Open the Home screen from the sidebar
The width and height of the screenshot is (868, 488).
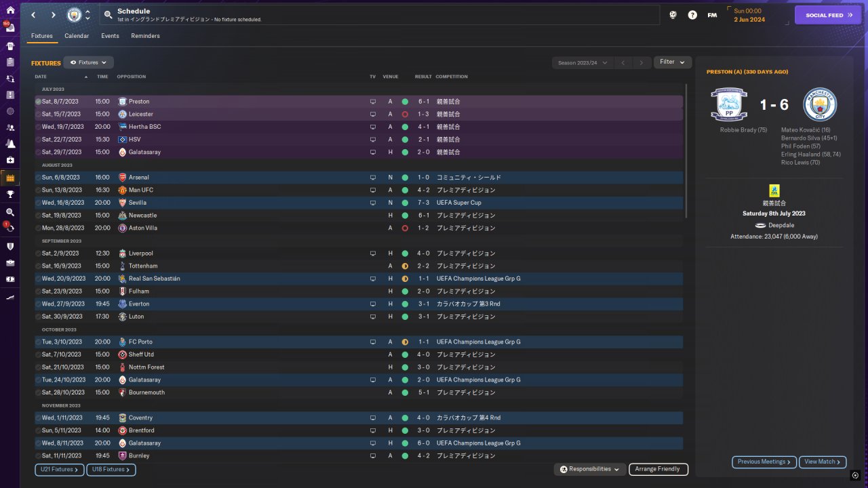[10, 10]
